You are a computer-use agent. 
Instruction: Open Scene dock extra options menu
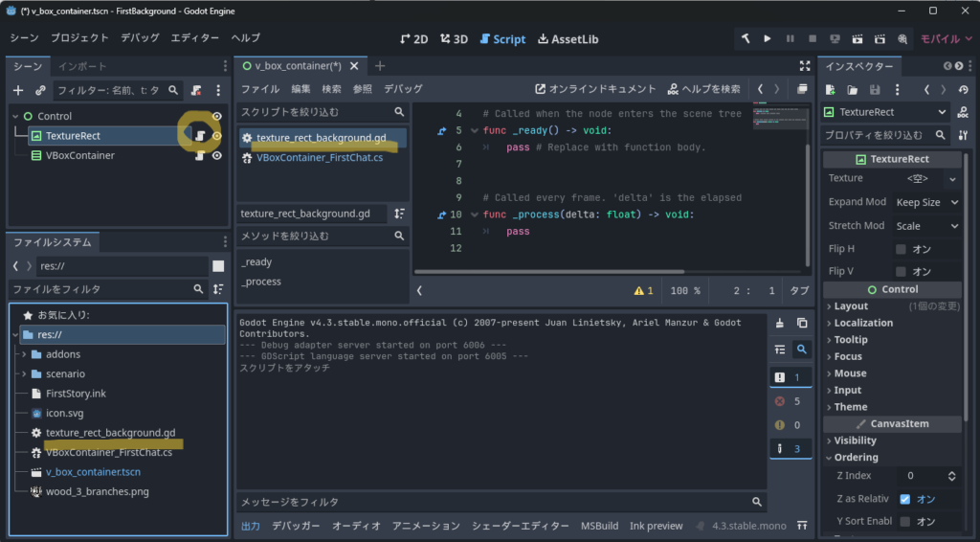[x=218, y=91]
